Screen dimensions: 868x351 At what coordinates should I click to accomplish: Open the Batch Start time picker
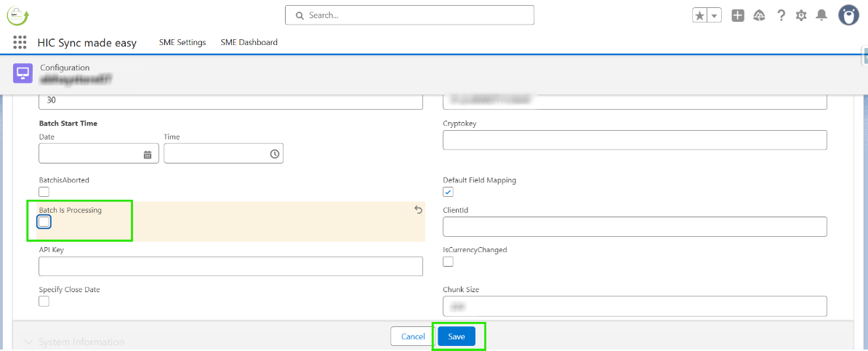(274, 154)
